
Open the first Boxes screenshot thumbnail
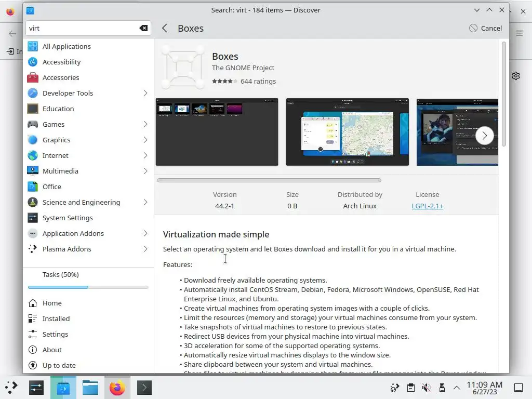click(217, 132)
